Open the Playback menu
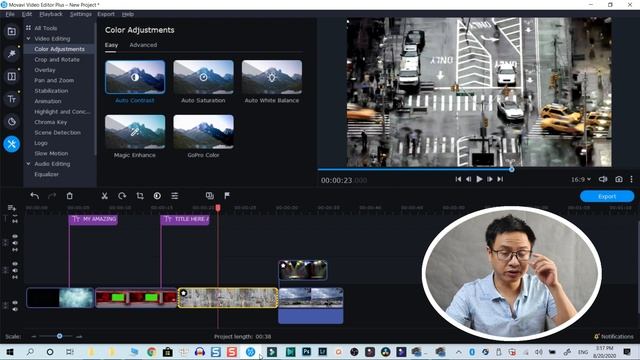This screenshot has width=640, height=360. tap(51, 14)
